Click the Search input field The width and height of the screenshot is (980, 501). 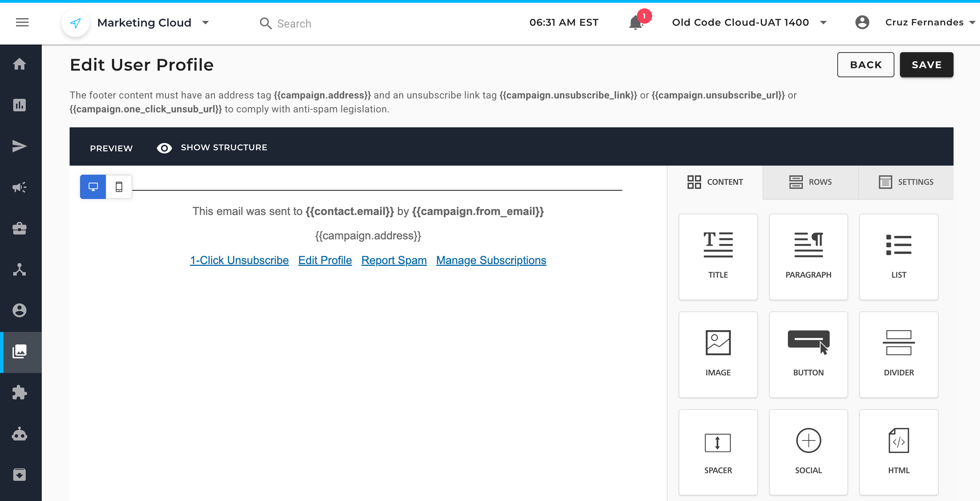[294, 24]
